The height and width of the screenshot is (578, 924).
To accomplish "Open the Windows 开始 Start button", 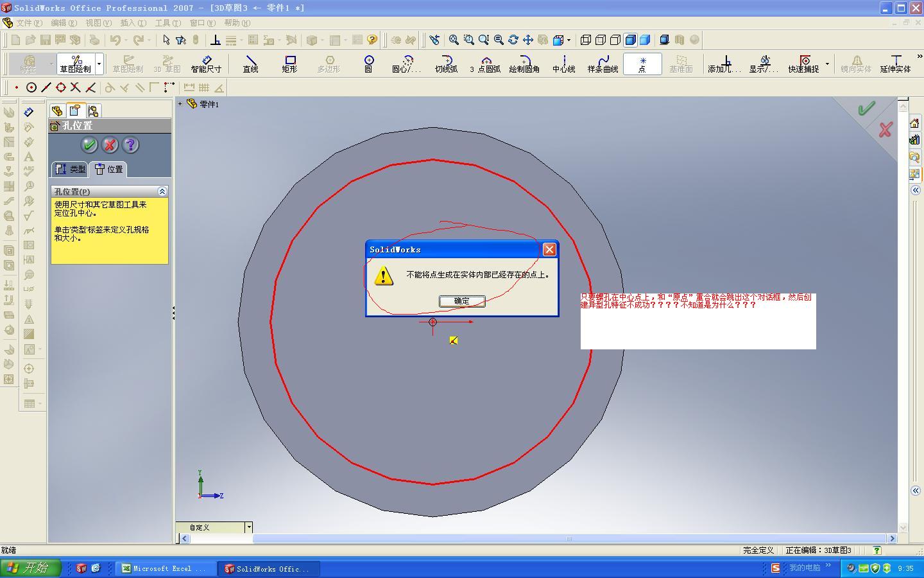I will [31, 568].
